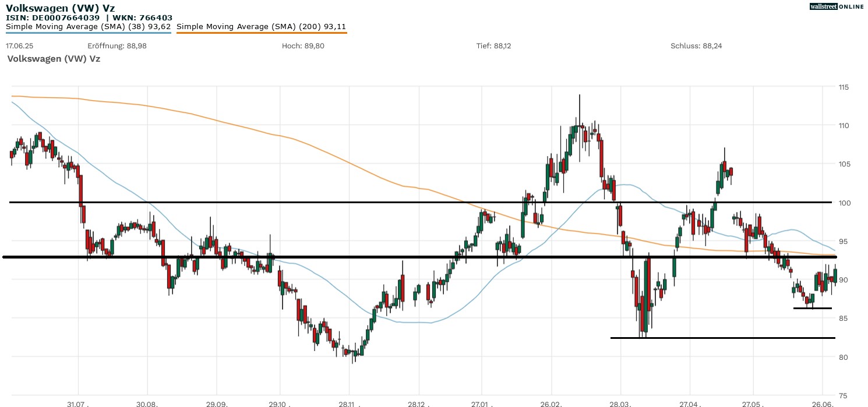Click the 31.07. date axis label
868x407 pixels.
pyautogui.click(x=78, y=404)
